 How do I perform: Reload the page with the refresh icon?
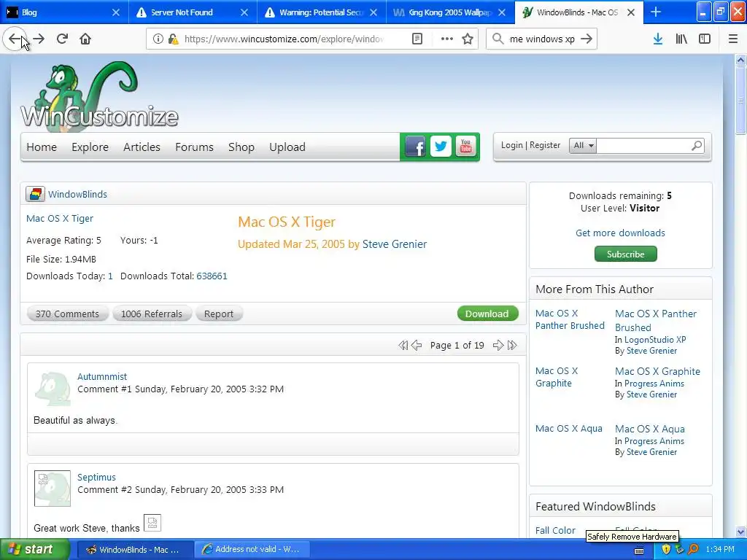(x=62, y=39)
